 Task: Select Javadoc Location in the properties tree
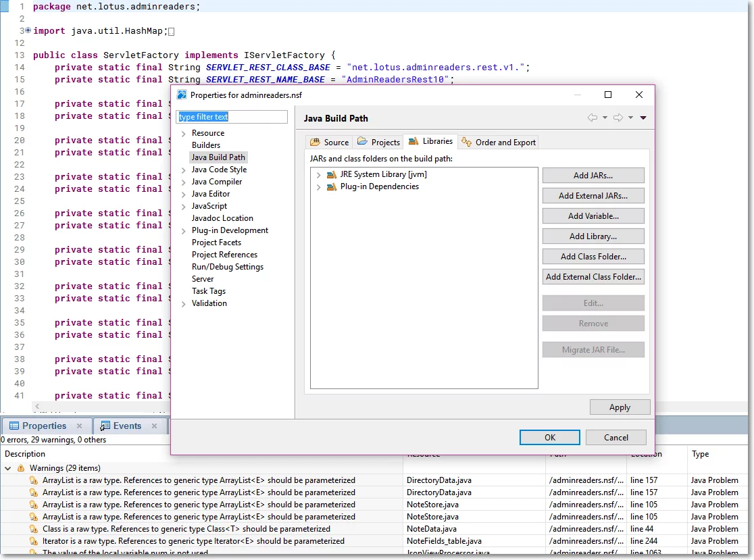[x=222, y=218]
